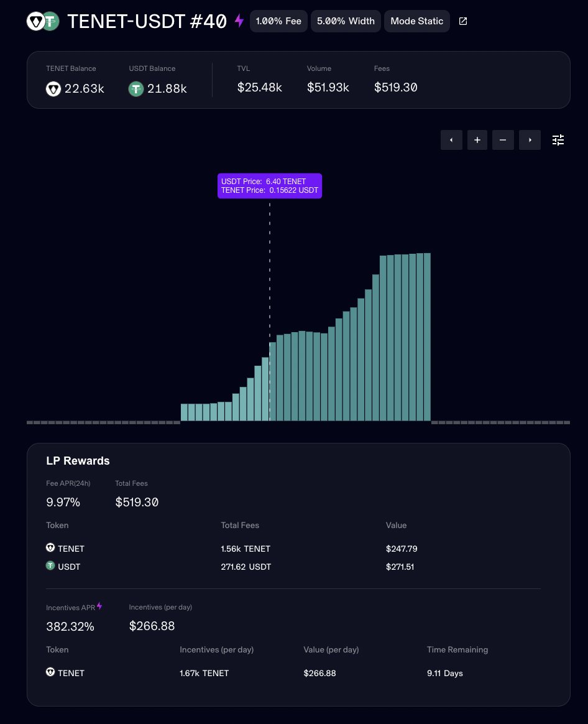Open the chart settings sliders icon

558,140
